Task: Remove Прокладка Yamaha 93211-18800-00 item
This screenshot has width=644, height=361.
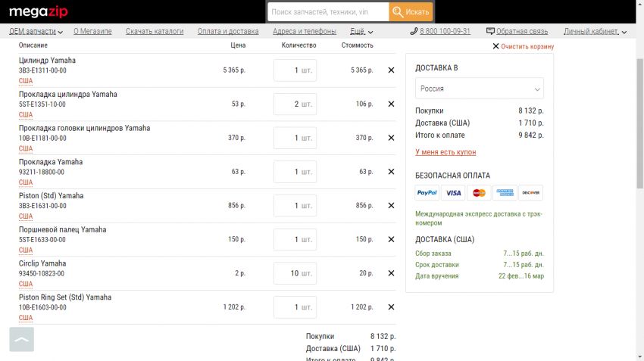Action: tap(391, 172)
